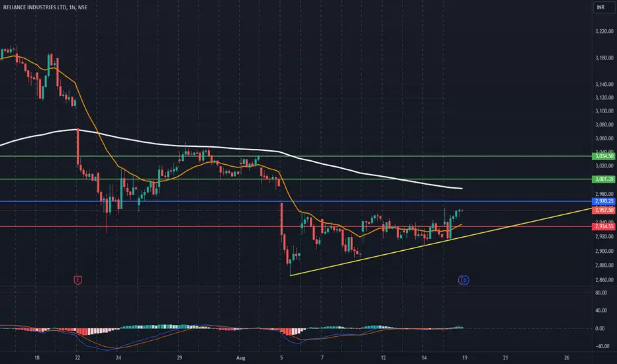Click the 3,220.00 price axis value
This screenshot has width=617, height=364.
[604, 31]
